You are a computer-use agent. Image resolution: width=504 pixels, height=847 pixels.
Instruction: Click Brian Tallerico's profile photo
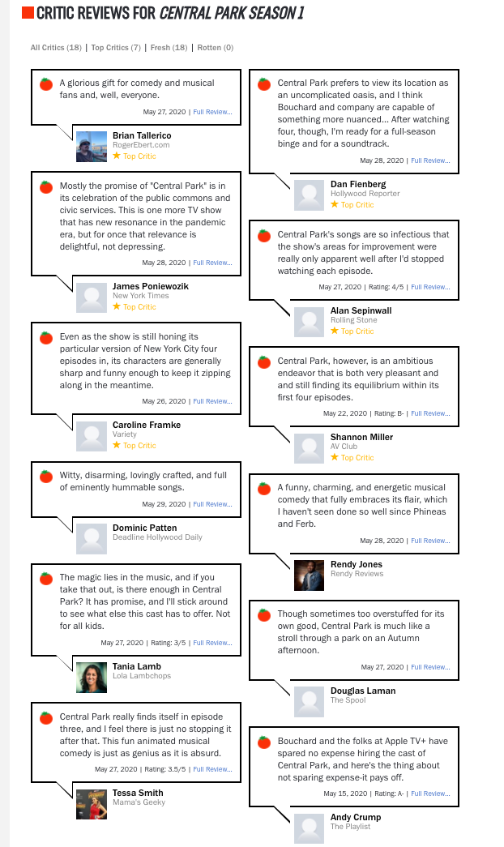(92, 147)
